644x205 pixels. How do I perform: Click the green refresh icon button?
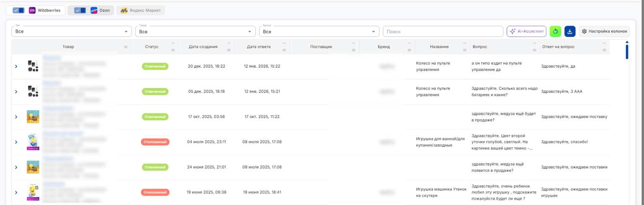pyautogui.click(x=555, y=32)
